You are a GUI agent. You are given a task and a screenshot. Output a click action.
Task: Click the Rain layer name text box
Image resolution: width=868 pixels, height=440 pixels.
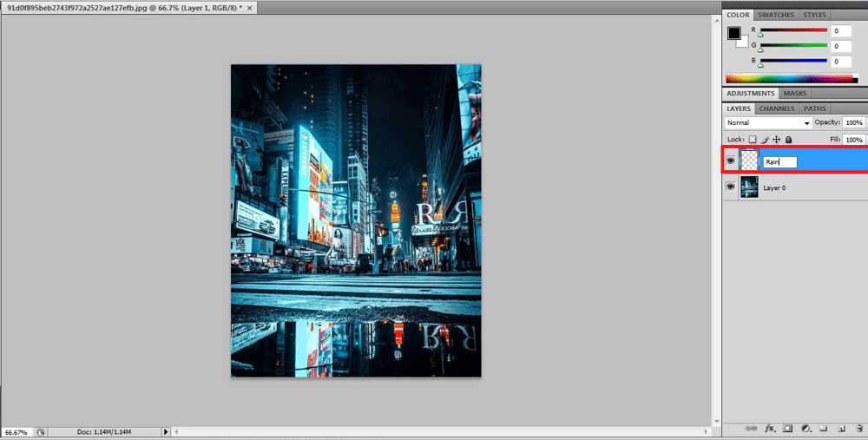780,162
